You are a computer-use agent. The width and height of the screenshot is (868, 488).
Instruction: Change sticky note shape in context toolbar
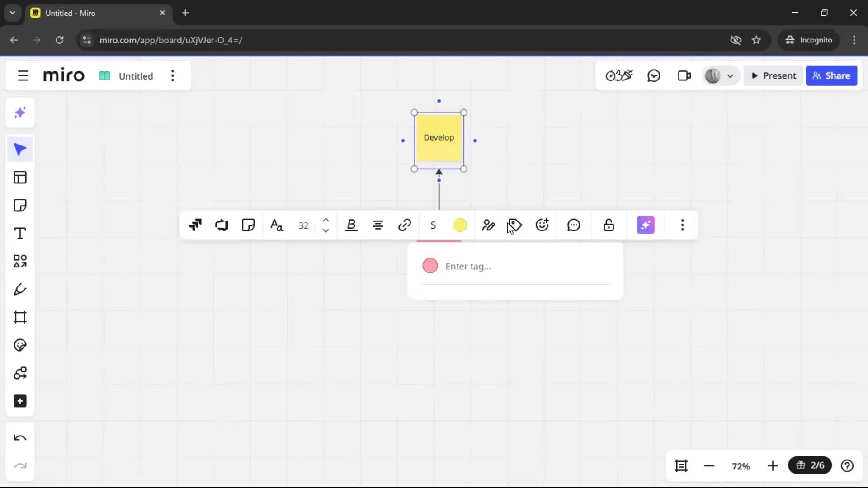coord(248,225)
